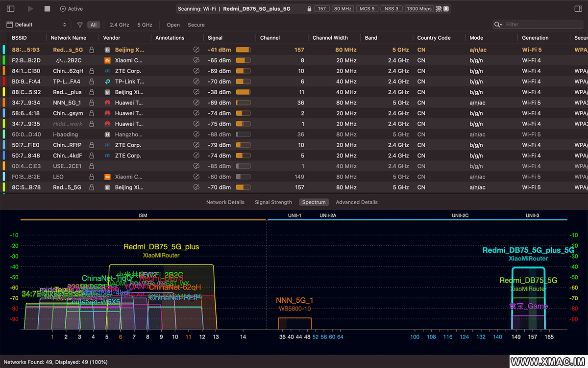The image size is (588, 368).
Task: Open the Signal Strength tab
Action: tap(273, 202)
